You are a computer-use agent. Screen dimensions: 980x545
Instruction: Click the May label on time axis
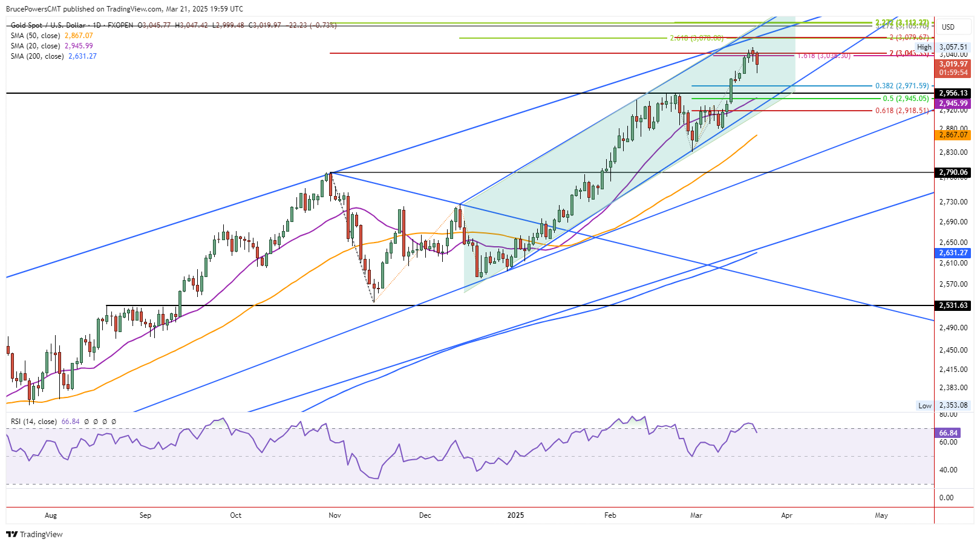coord(881,515)
